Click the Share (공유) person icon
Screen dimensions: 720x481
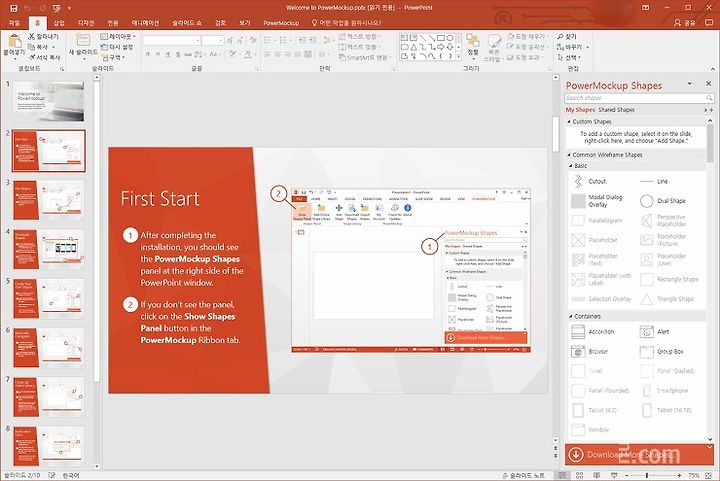click(x=677, y=22)
